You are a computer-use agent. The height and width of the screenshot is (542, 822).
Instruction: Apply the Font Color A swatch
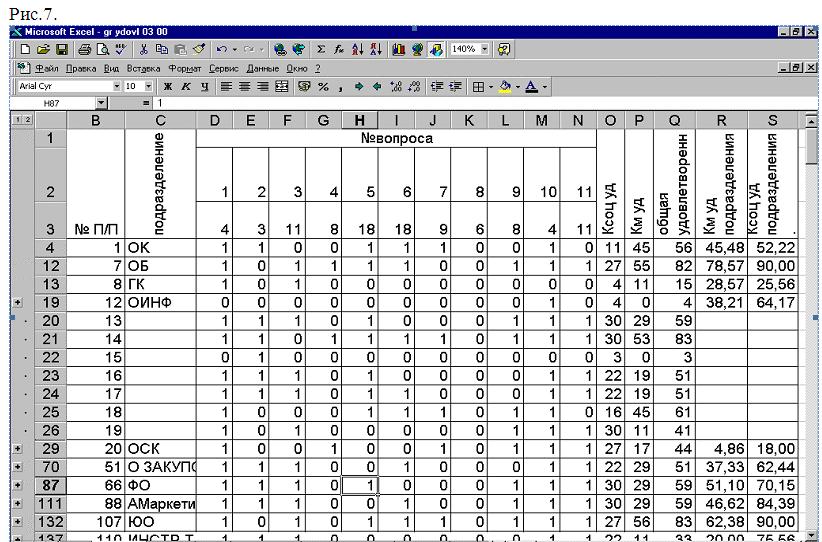pos(531,86)
